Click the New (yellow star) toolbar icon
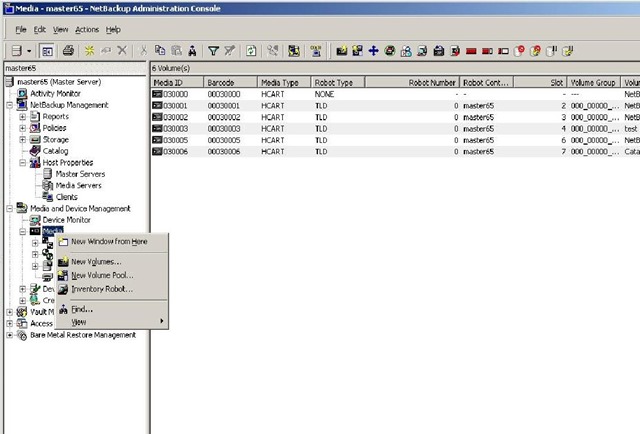 click(89, 51)
